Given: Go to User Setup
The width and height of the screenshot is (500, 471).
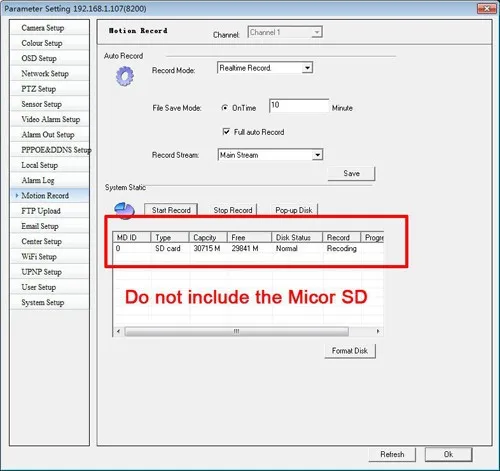Looking at the screenshot, I should (50, 287).
